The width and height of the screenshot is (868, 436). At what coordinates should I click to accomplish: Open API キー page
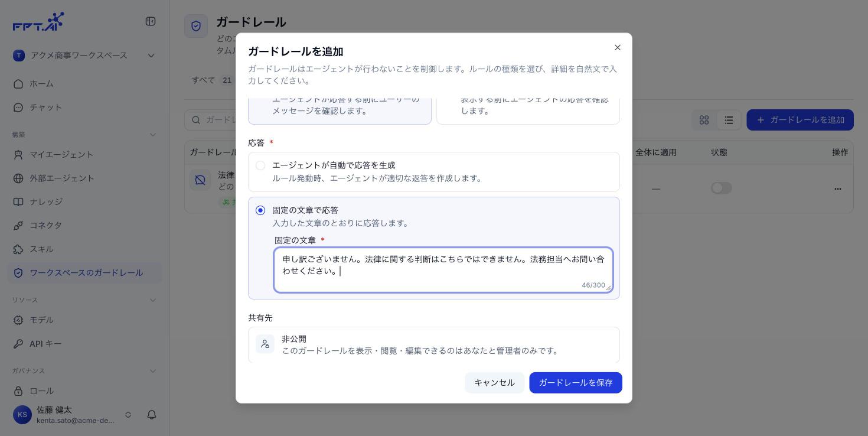(x=85, y=344)
